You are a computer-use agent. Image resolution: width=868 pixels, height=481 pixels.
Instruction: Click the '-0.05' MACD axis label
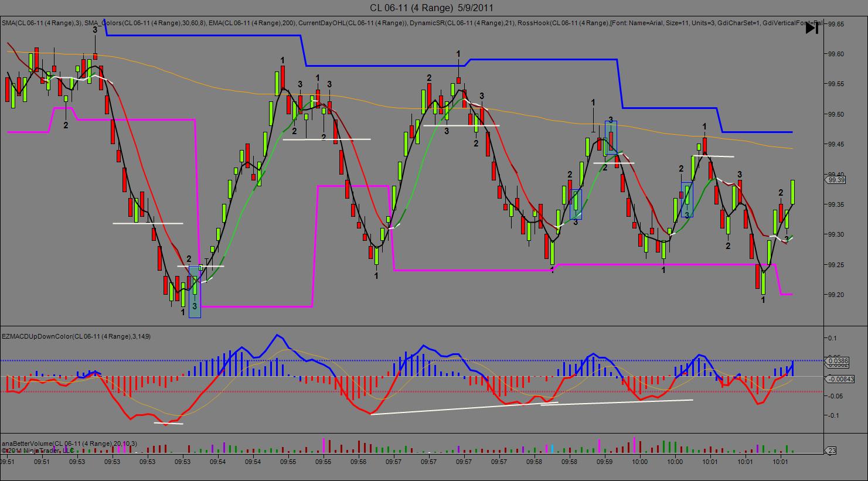pyautogui.click(x=835, y=396)
